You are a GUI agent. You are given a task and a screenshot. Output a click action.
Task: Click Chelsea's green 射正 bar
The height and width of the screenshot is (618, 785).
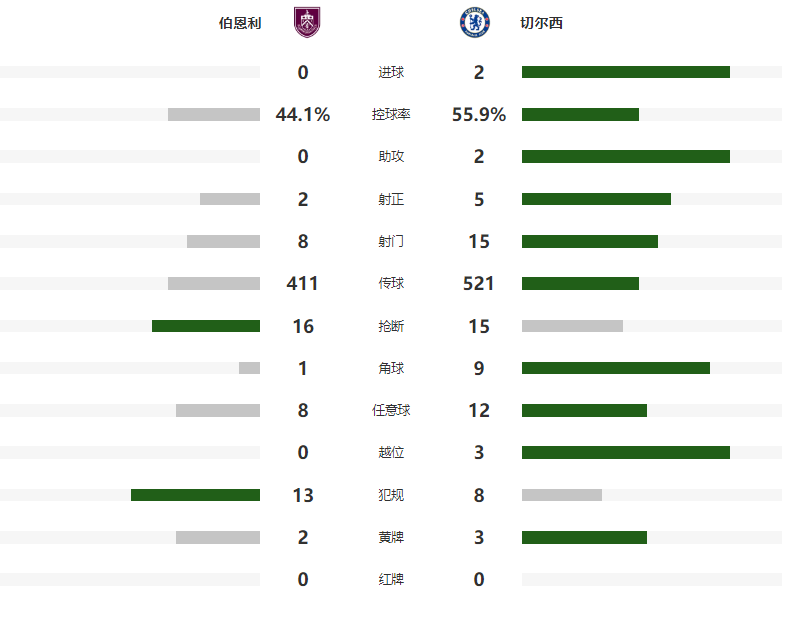point(596,199)
